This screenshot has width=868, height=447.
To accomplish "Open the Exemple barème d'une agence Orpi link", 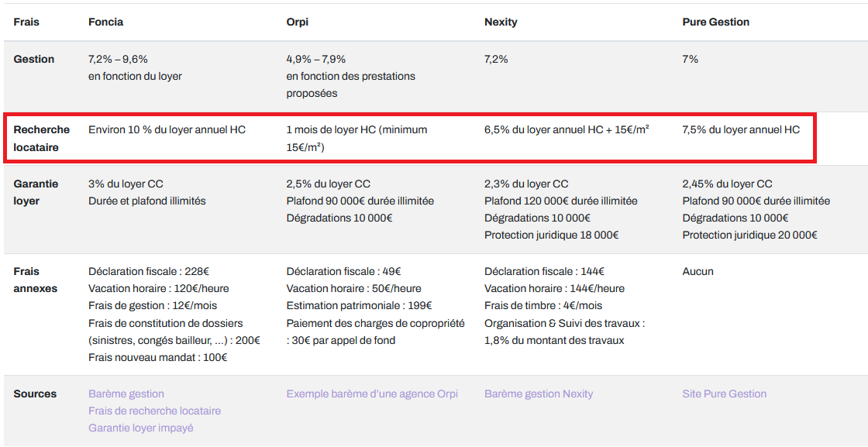I will pyautogui.click(x=373, y=394).
